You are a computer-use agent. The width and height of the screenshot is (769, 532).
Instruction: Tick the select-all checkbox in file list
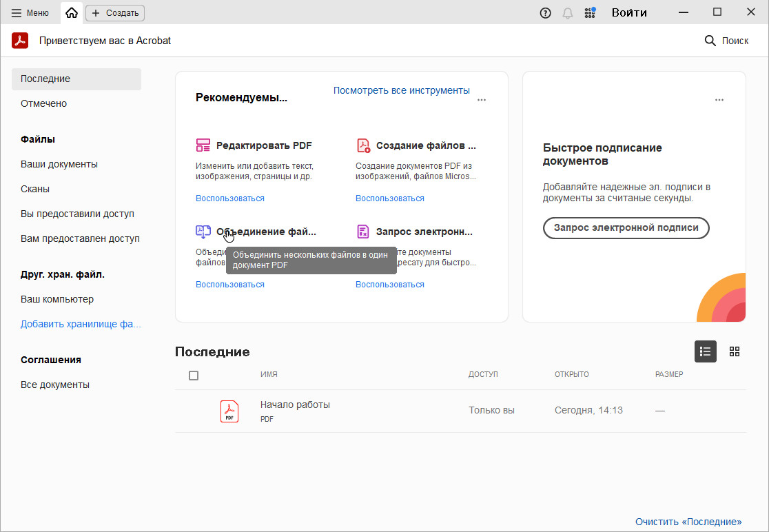194,376
